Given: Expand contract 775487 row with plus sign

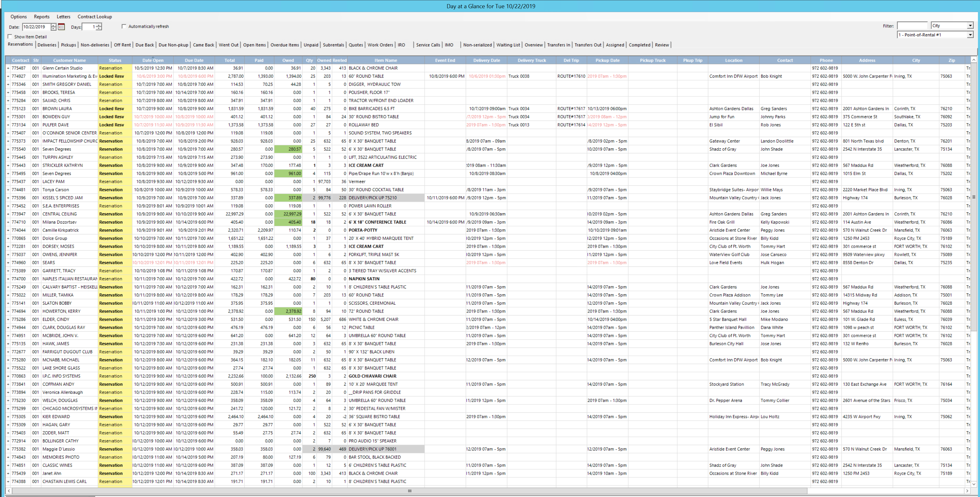Looking at the screenshot, I should coord(8,68).
